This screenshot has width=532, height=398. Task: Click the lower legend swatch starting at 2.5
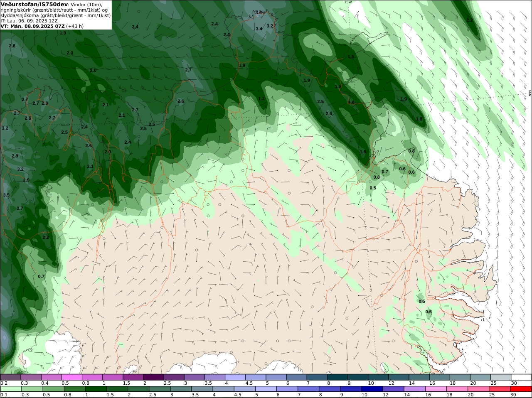pyautogui.click(x=159, y=389)
